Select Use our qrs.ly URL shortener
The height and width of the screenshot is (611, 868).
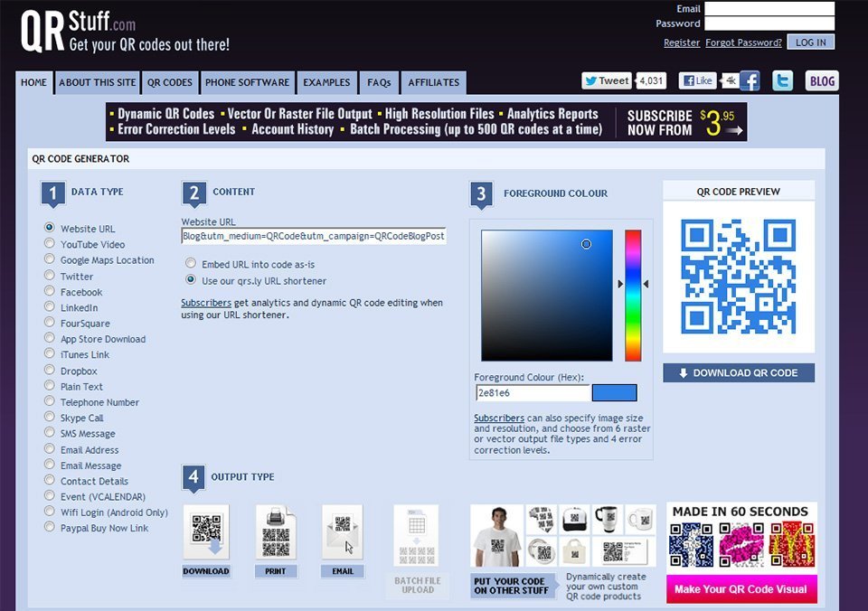pyautogui.click(x=191, y=279)
